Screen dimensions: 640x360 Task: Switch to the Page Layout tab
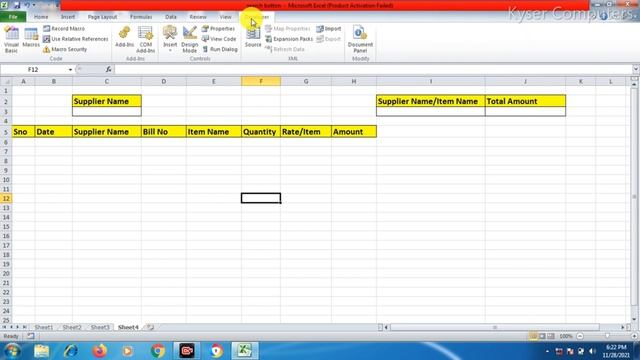[102, 17]
